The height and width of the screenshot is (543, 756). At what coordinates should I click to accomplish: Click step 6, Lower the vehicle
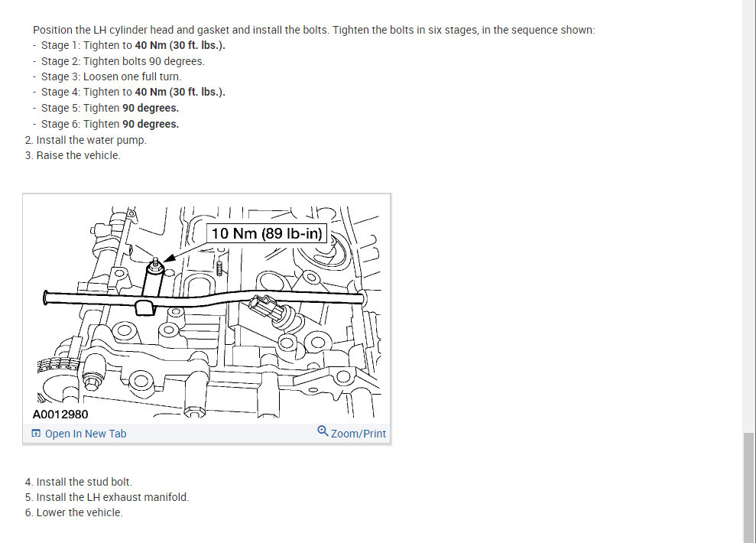[x=74, y=512]
